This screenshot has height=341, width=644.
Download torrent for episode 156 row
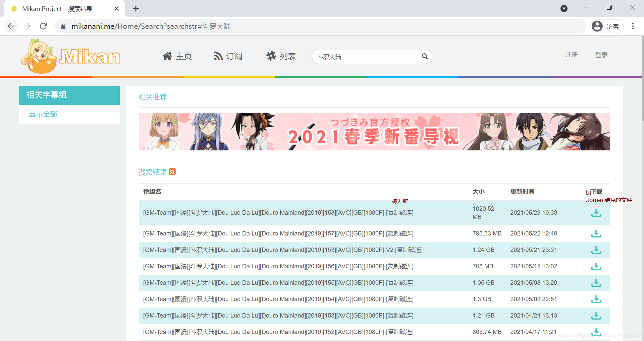[x=596, y=266]
